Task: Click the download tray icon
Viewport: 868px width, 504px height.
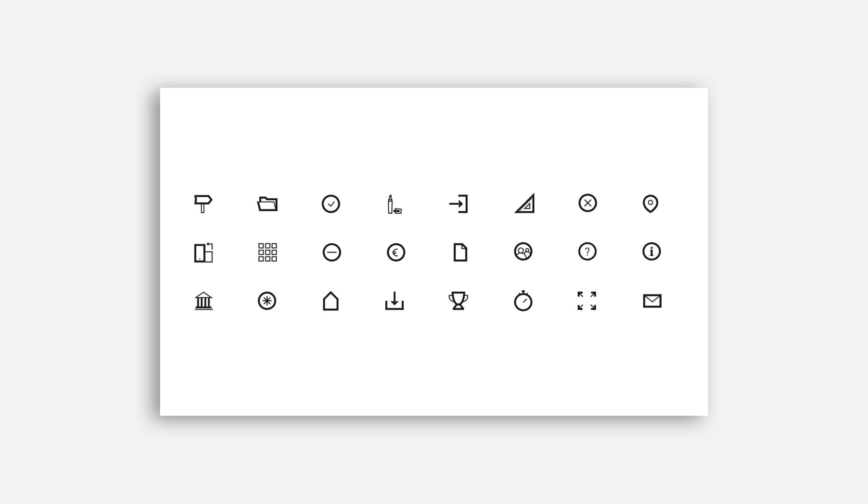Action: [394, 301]
